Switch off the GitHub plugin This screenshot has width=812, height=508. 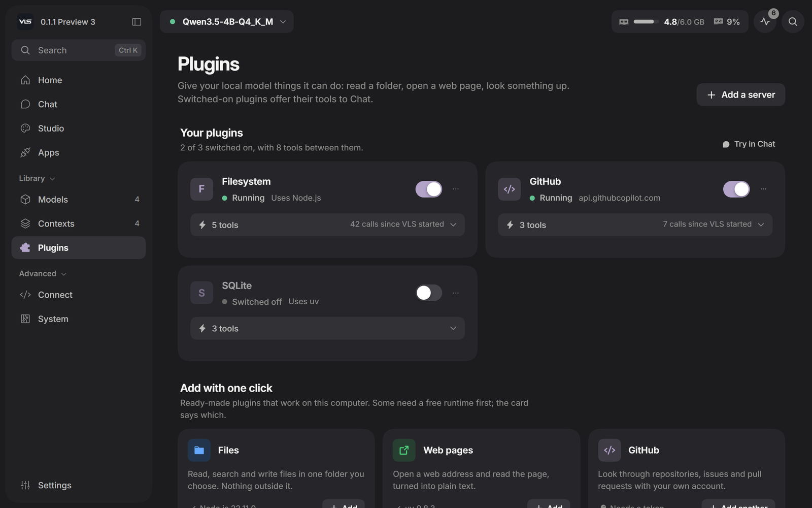(736, 189)
